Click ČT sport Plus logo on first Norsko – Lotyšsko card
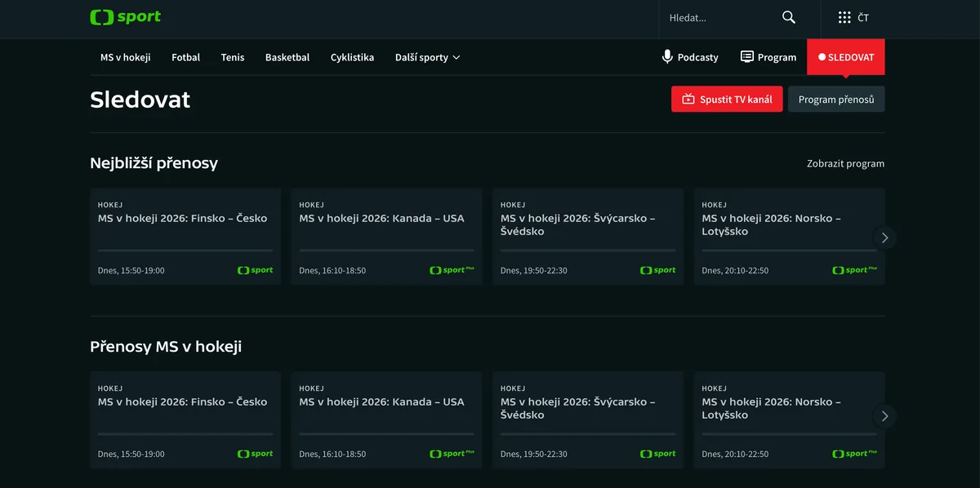This screenshot has width=980, height=488. click(854, 270)
